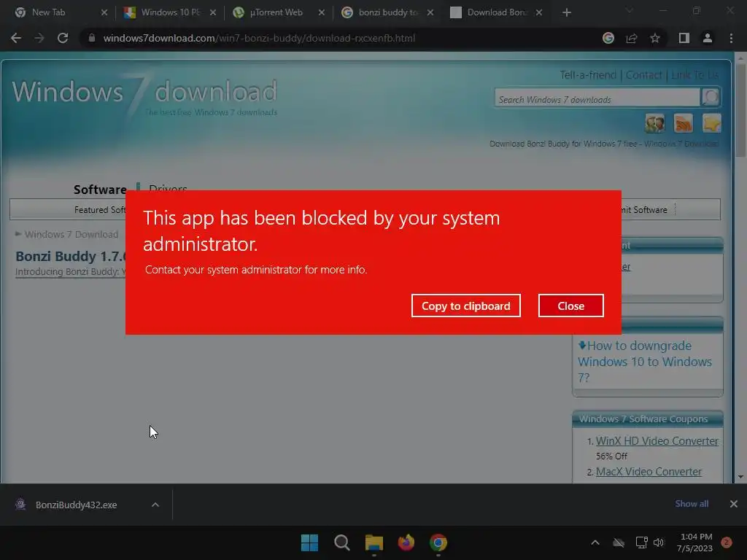Expand the BonziBuddy432.exe download options chevron
The image size is (747, 560).
pyautogui.click(x=155, y=505)
